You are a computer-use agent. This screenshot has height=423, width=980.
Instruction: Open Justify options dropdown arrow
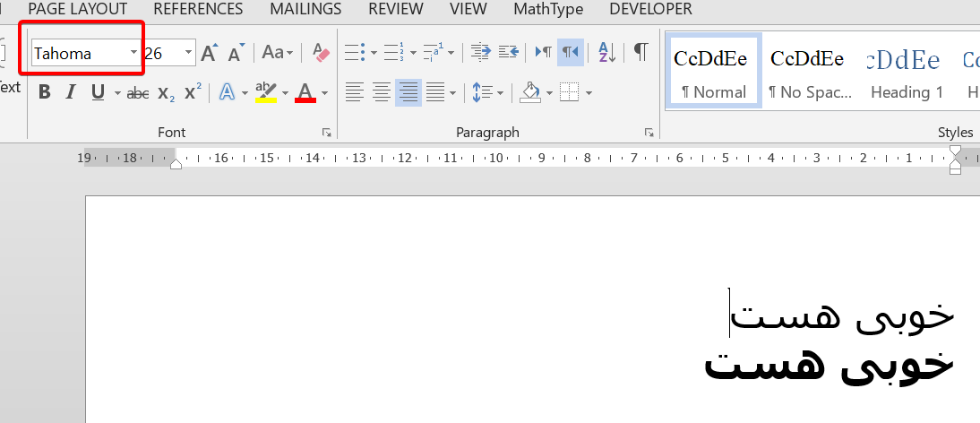tap(452, 93)
